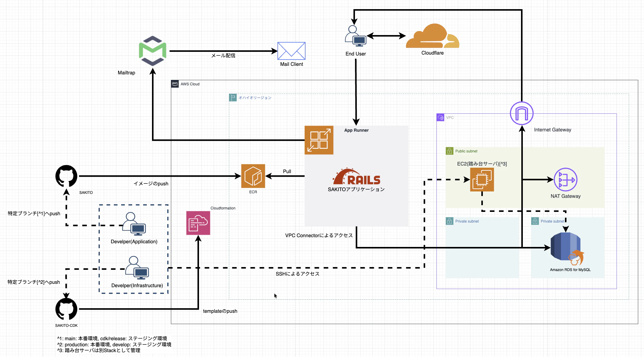Select the App Runner orange icon
The height and width of the screenshot is (357, 644).
click(319, 140)
